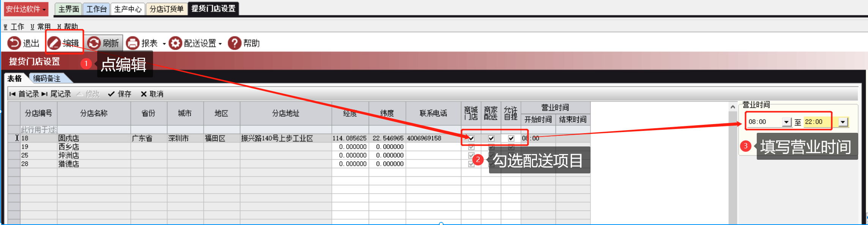
Task: Toggle 允许自提 checkbox for 西乡店
Action: pos(511,147)
